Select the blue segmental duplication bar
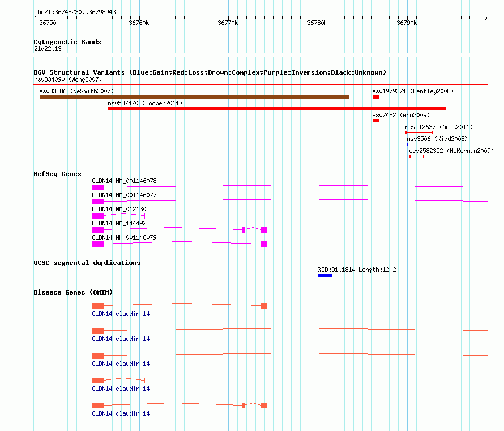Image resolution: width=504 pixels, height=431 pixels. 325,275
